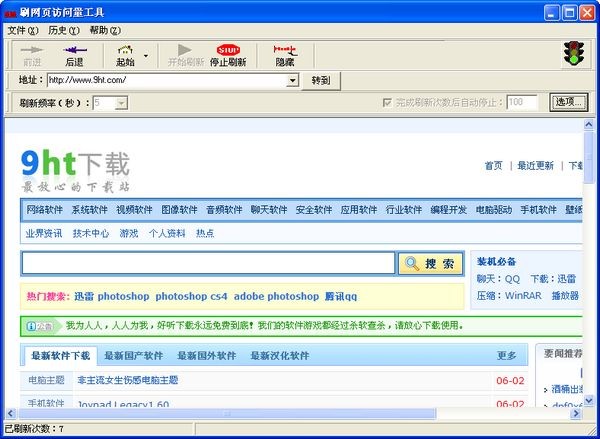Open the 系统软件 category link
The image size is (600, 439).
coord(90,210)
